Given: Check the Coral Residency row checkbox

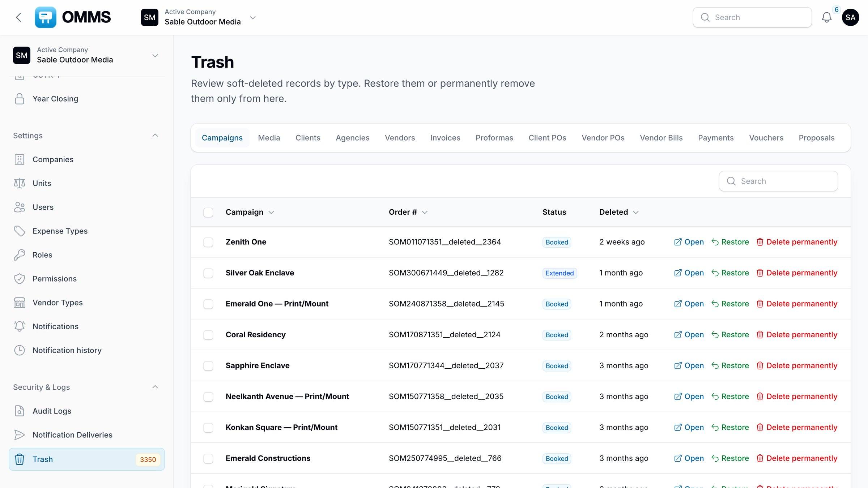Looking at the screenshot, I should point(208,335).
